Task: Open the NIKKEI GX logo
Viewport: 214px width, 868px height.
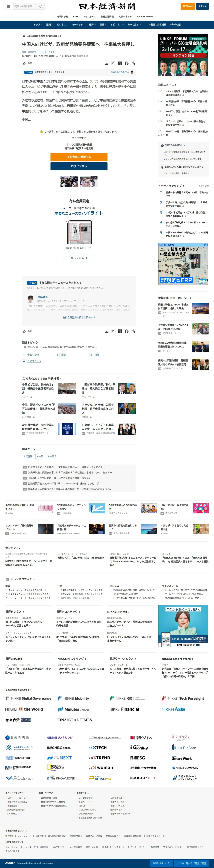Action: (x=127, y=698)
